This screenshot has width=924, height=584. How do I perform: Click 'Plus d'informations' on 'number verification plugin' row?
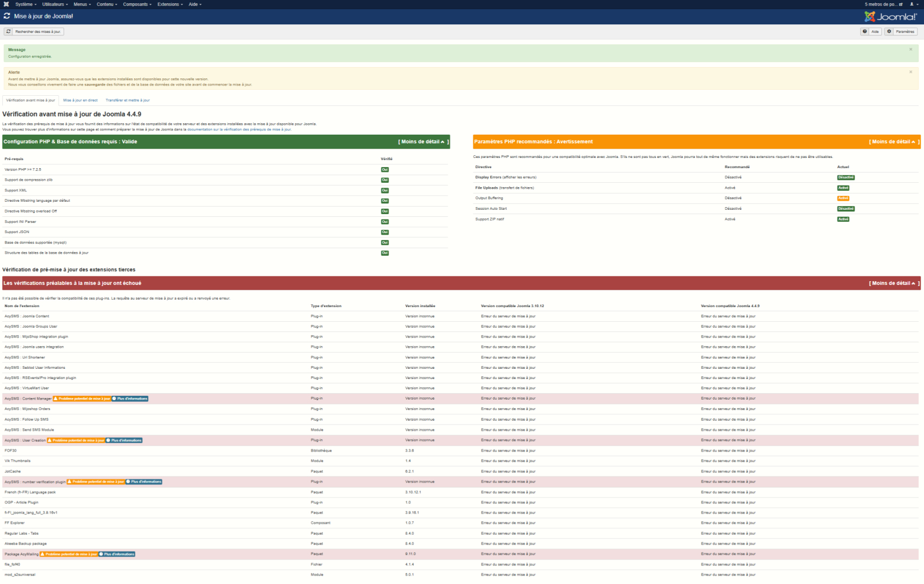click(x=144, y=482)
